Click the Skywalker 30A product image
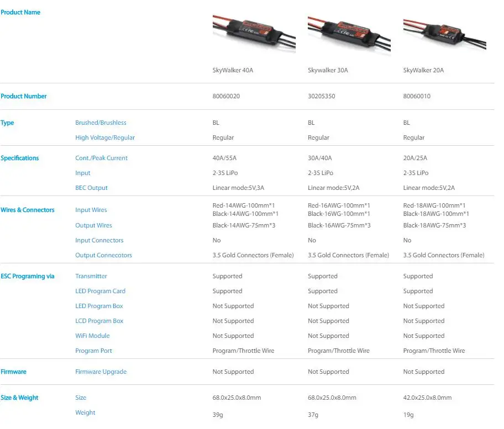The height and width of the screenshot is (429, 504). 349,35
